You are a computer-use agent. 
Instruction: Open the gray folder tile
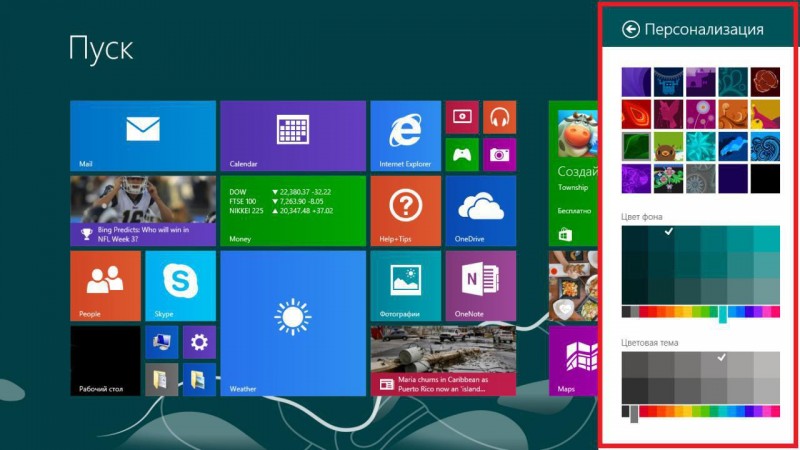click(162, 380)
